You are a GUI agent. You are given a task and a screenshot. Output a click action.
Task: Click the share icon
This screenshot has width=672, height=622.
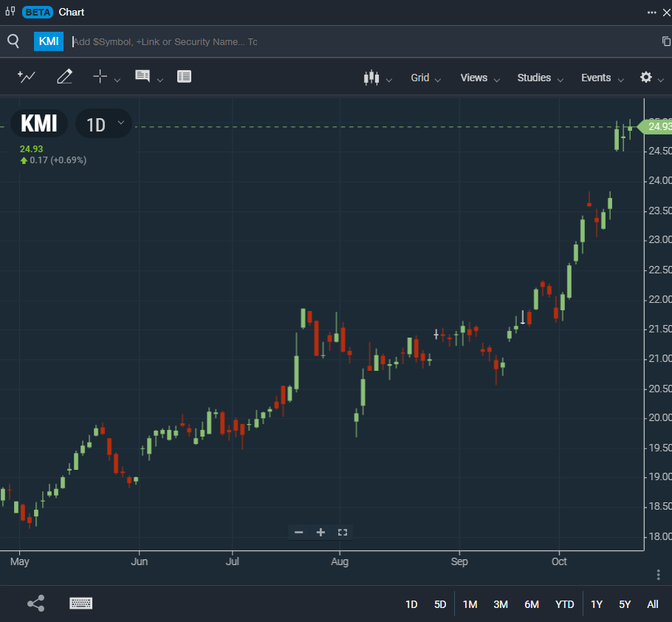pos(36,603)
